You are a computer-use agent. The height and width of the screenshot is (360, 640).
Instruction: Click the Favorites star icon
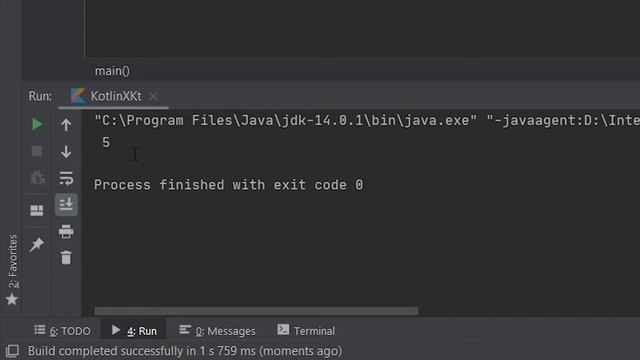[12, 300]
